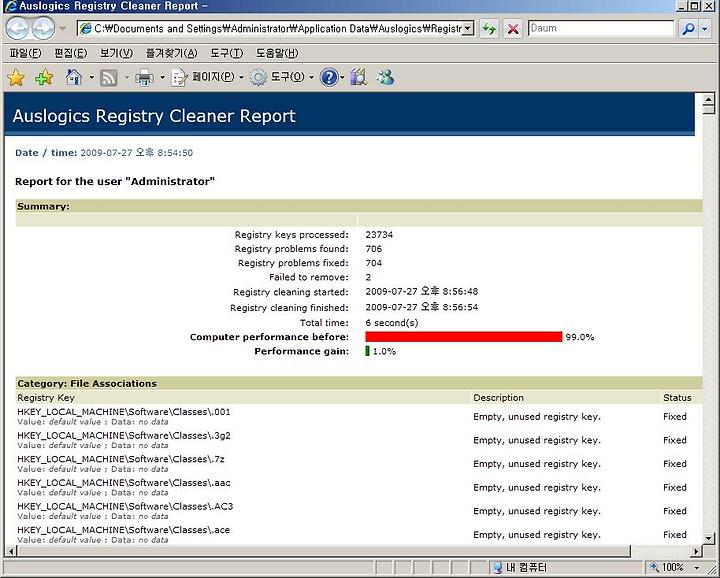
Task: Click the Total time value 6 second(s)
Action: (x=392, y=323)
